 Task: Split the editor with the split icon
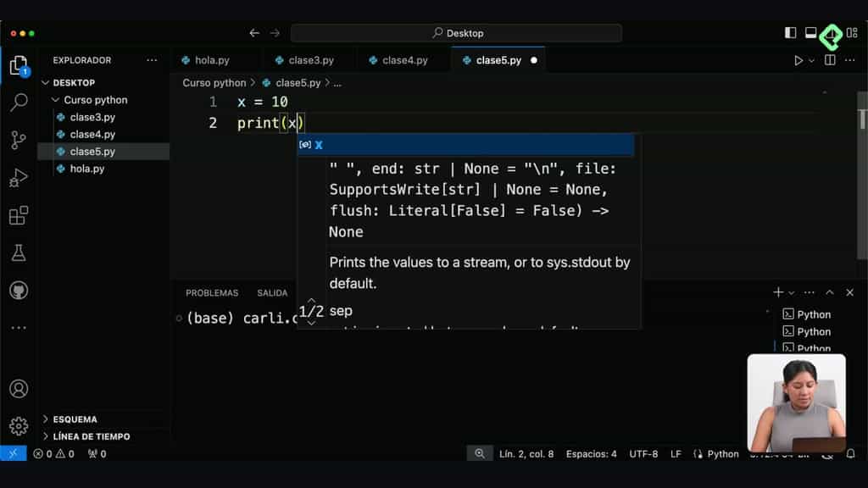click(828, 60)
